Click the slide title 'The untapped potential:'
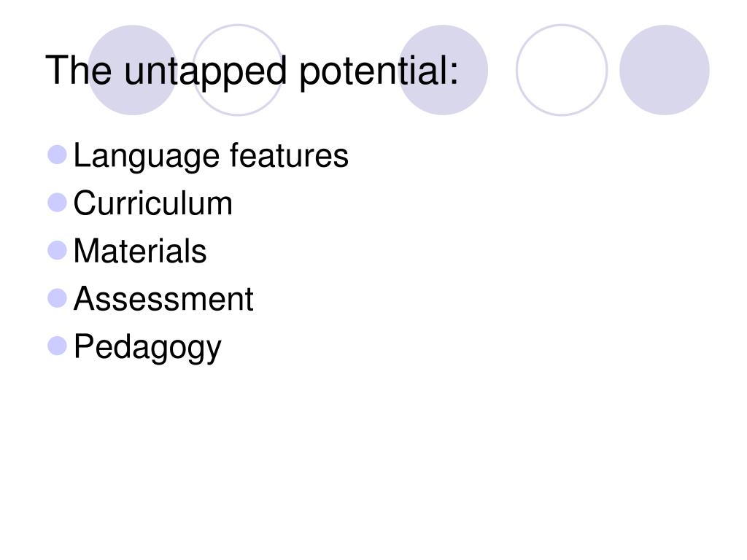 pos(252,71)
